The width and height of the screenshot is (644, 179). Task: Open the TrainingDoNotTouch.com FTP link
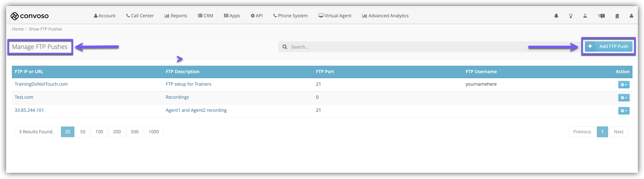(x=41, y=84)
